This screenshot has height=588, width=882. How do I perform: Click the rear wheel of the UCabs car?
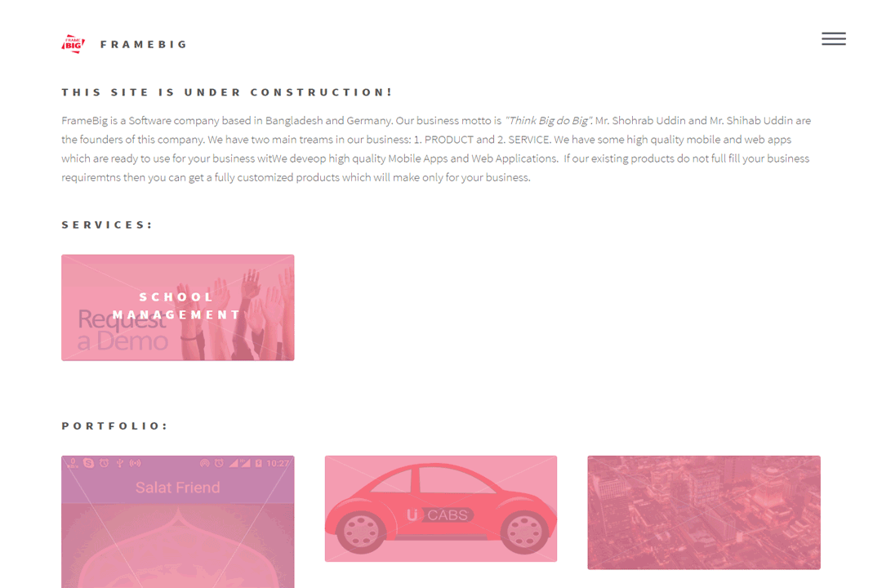click(x=361, y=532)
